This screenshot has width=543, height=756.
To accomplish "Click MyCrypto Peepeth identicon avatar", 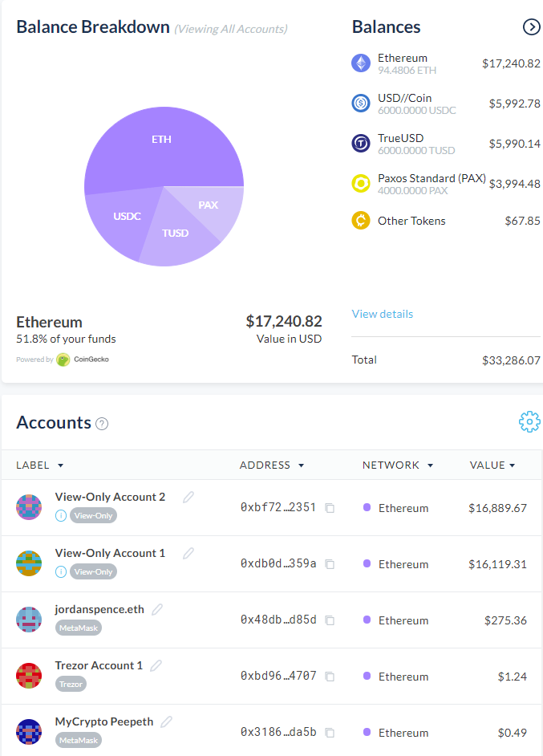I will (x=29, y=732).
